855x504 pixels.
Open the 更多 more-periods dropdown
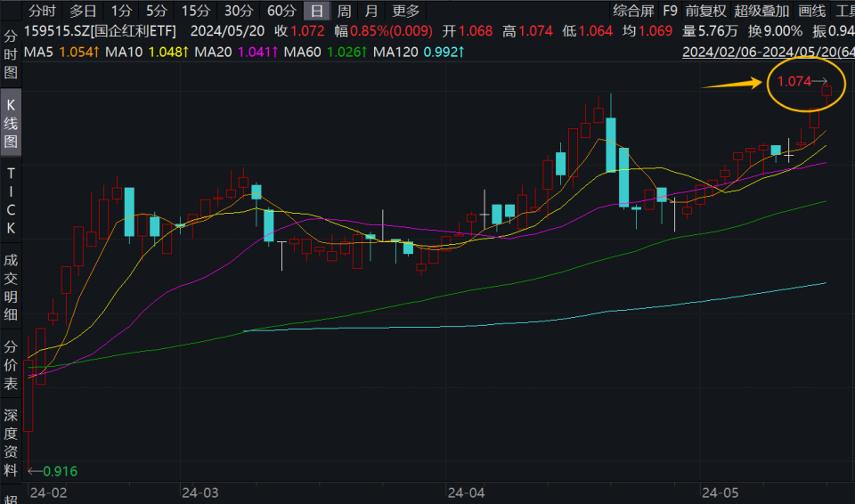406,11
